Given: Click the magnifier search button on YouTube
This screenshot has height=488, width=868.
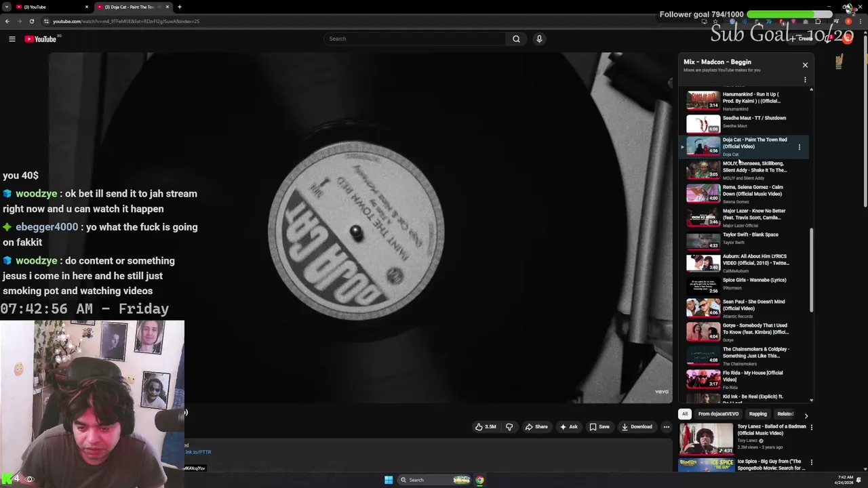Looking at the screenshot, I should 516,39.
